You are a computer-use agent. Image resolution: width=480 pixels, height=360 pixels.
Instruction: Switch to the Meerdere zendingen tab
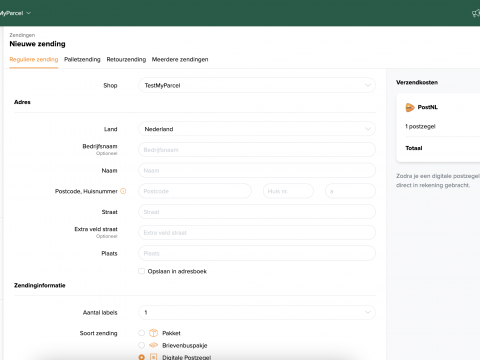[x=180, y=59]
